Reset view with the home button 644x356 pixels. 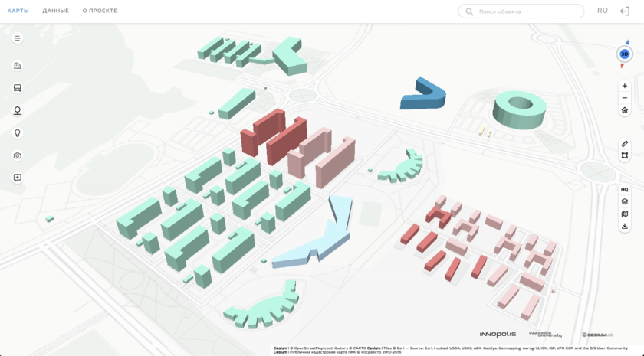pyautogui.click(x=624, y=110)
